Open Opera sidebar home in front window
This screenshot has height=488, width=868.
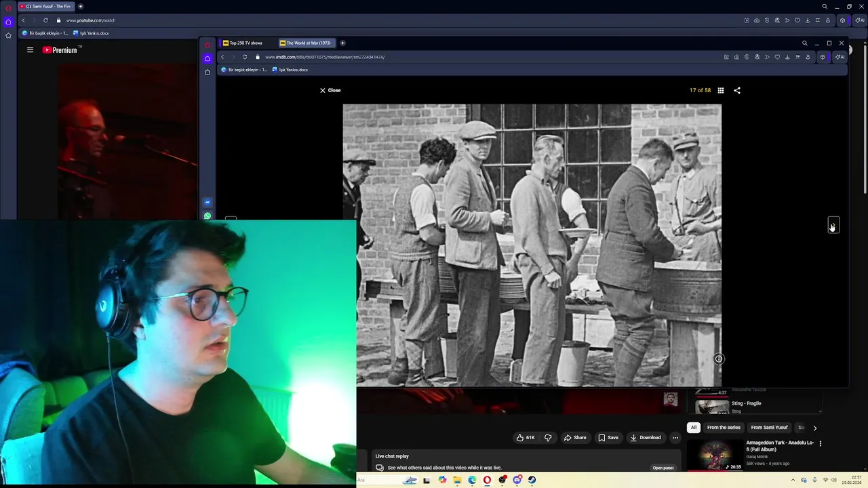208,58
